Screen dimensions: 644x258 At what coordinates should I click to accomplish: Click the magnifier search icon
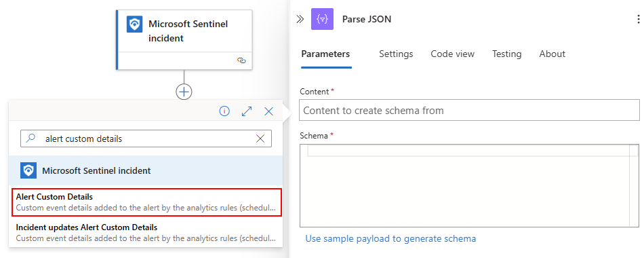(x=31, y=139)
